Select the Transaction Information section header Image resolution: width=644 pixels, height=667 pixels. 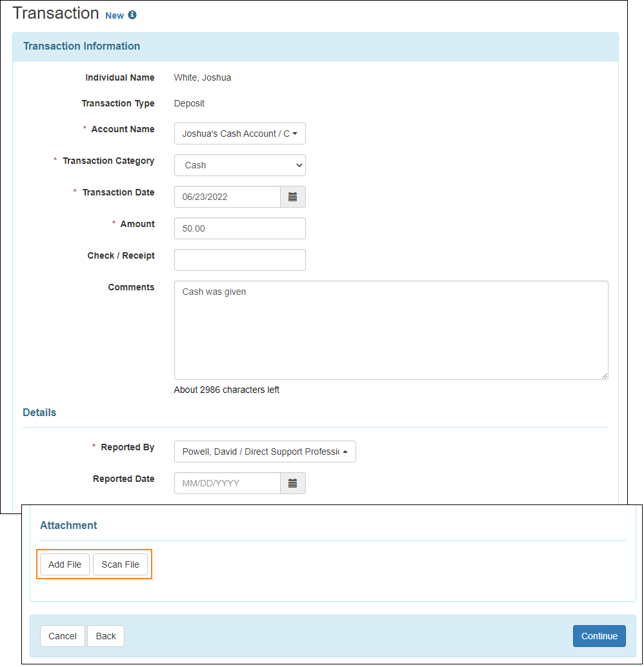point(81,46)
